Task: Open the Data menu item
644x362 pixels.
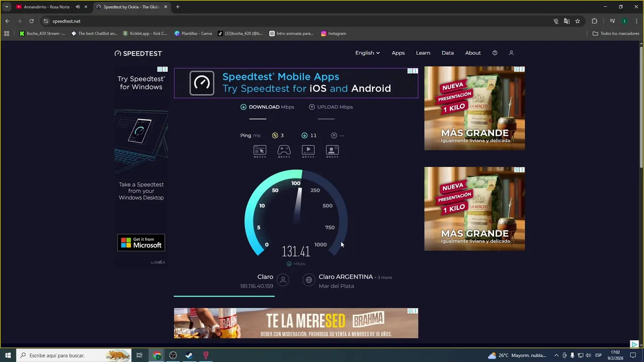Action: coord(448,53)
